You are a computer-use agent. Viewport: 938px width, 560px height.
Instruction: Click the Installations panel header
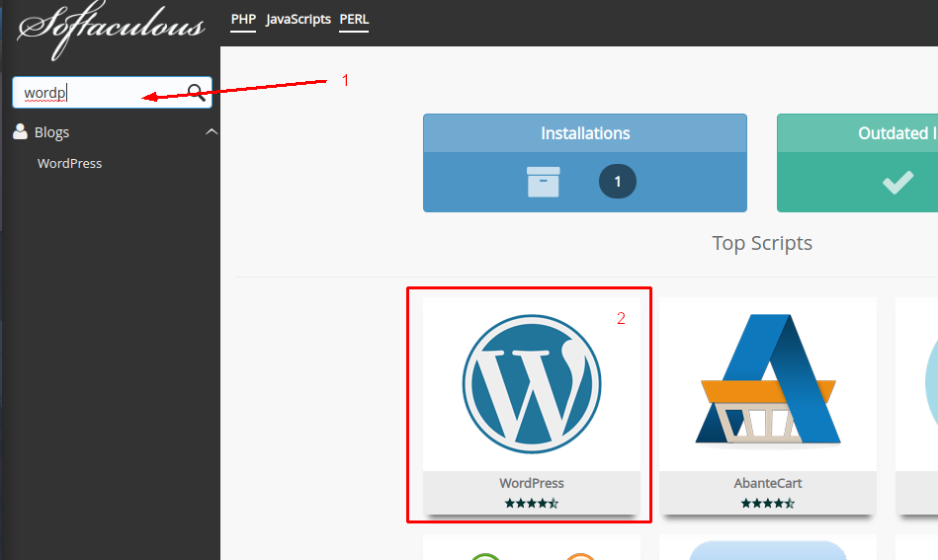585,133
